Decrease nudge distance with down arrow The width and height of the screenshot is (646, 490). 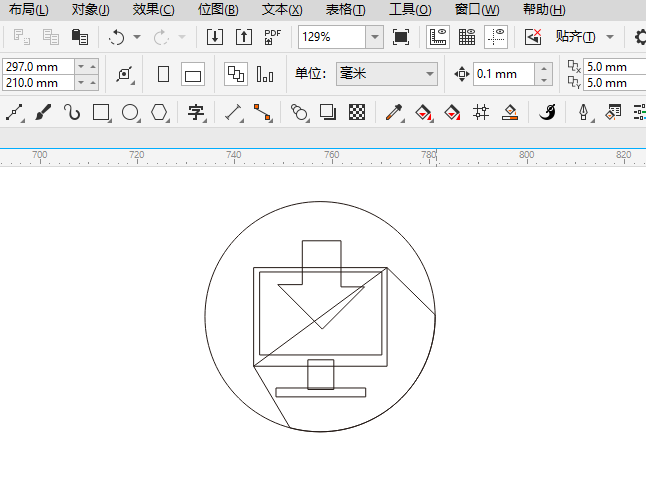[x=544, y=80]
